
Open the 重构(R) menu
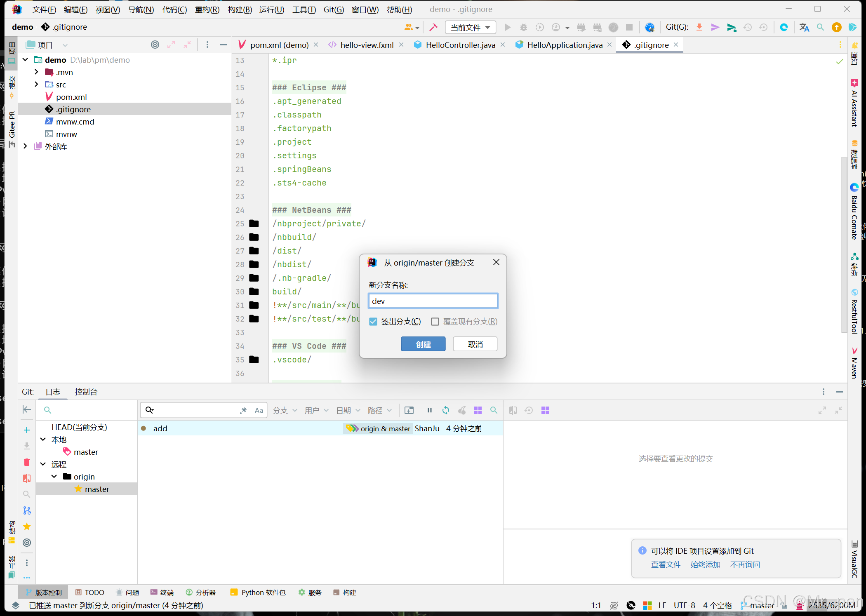click(207, 9)
